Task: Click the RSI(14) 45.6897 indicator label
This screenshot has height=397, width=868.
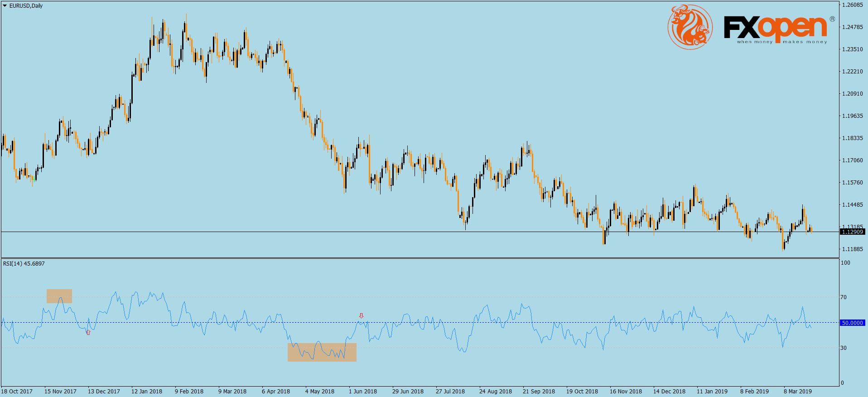Action: pyautogui.click(x=24, y=264)
